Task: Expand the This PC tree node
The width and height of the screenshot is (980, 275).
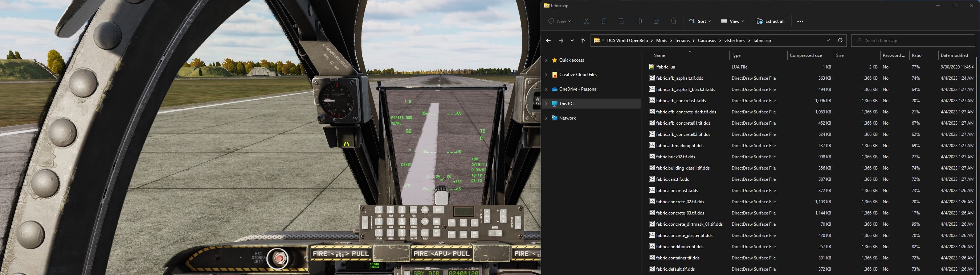Action: point(546,103)
